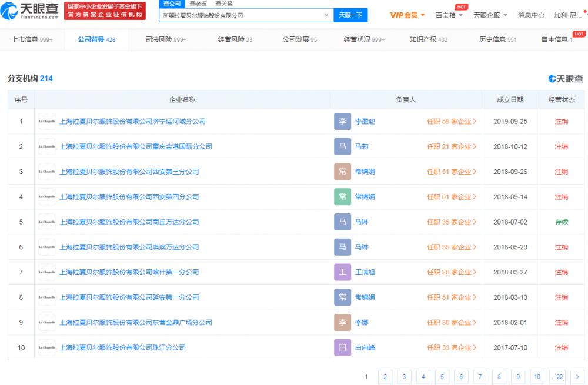Image resolution: width=588 pixels, height=385 pixels.
Task: Click the 天眼查 watermark icon above 经营状态 column
Action: click(x=552, y=78)
